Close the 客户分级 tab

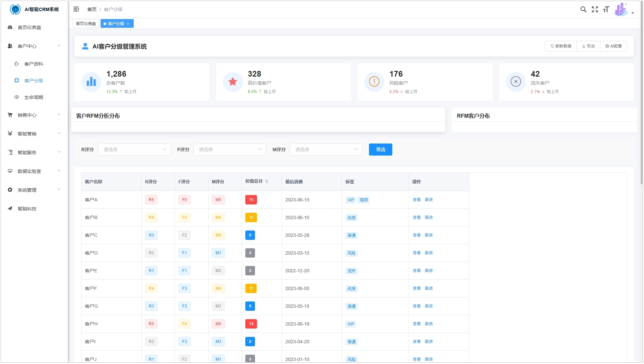(127, 24)
